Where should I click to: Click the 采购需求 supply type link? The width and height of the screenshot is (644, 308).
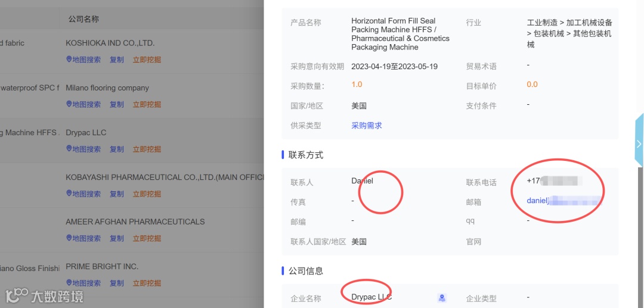[x=366, y=126]
